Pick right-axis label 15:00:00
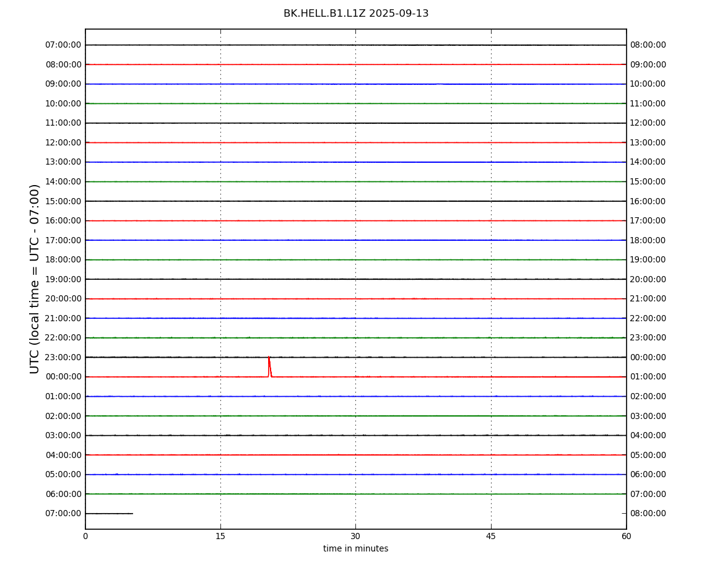The width and height of the screenshot is (712, 588). [648, 181]
